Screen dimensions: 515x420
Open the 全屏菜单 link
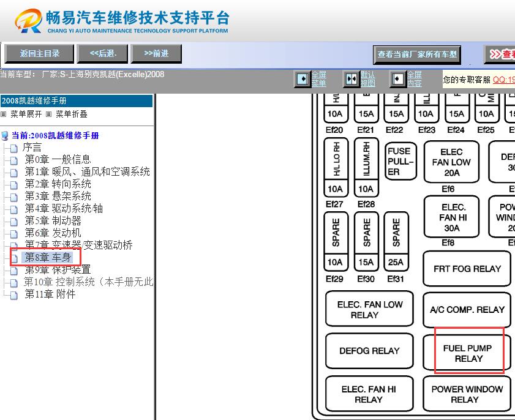click(318, 79)
